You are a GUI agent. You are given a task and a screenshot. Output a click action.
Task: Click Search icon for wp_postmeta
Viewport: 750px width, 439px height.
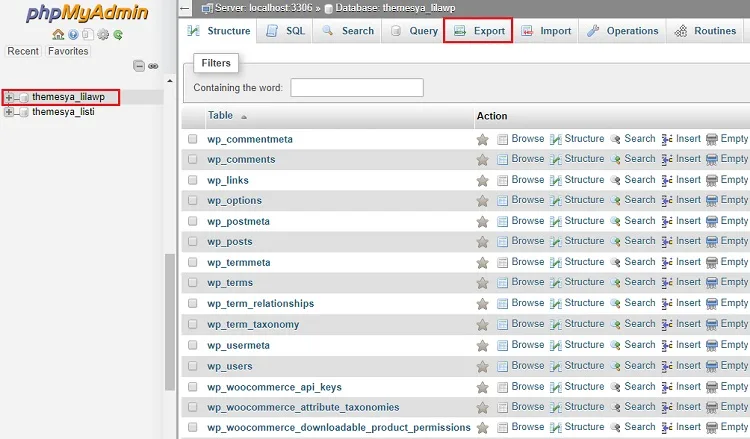click(x=616, y=221)
